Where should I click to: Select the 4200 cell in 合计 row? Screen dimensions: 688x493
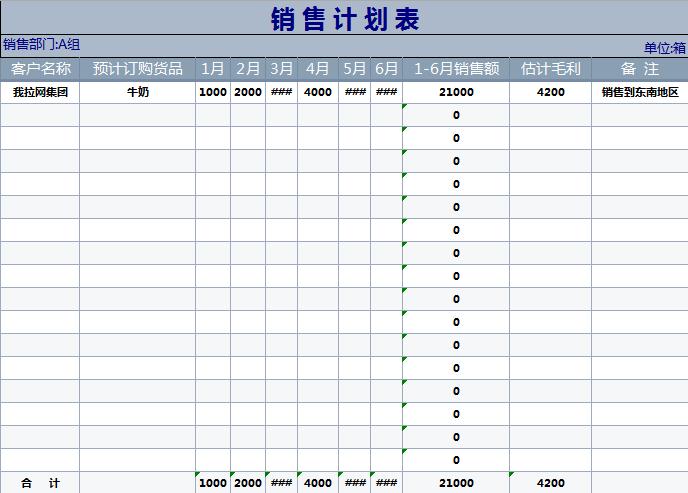(550, 483)
